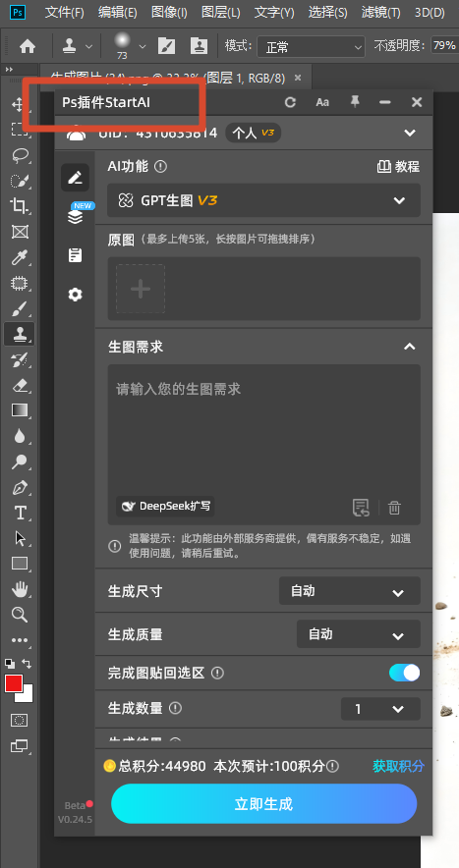The height and width of the screenshot is (868, 459).
Task: Swap foreground and background colors
Action: (x=27, y=663)
